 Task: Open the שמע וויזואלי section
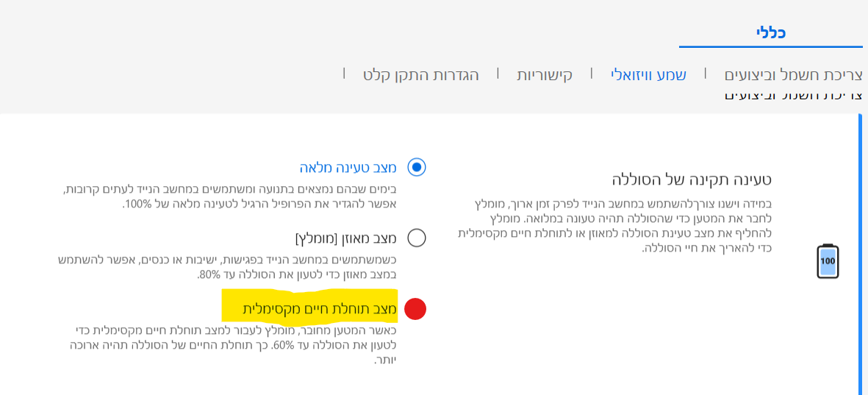click(x=648, y=75)
